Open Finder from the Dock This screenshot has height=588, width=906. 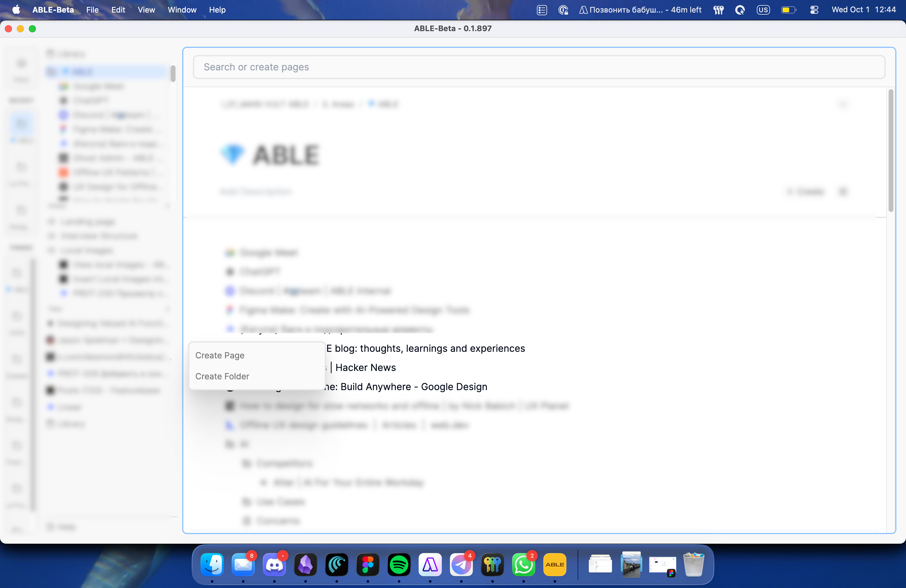click(x=212, y=564)
